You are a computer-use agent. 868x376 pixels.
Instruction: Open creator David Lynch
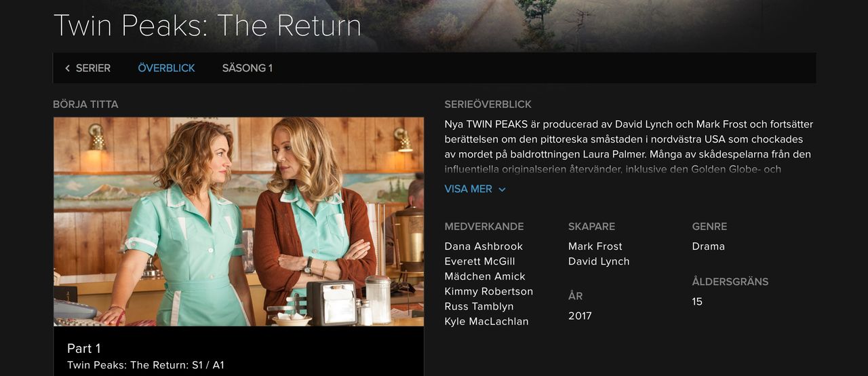pyautogui.click(x=599, y=261)
